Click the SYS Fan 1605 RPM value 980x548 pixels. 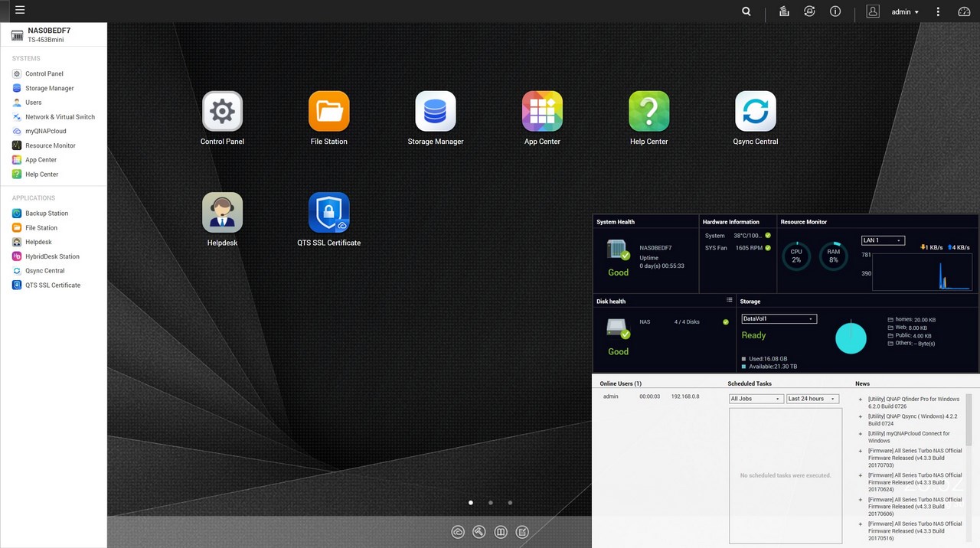[749, 248]
